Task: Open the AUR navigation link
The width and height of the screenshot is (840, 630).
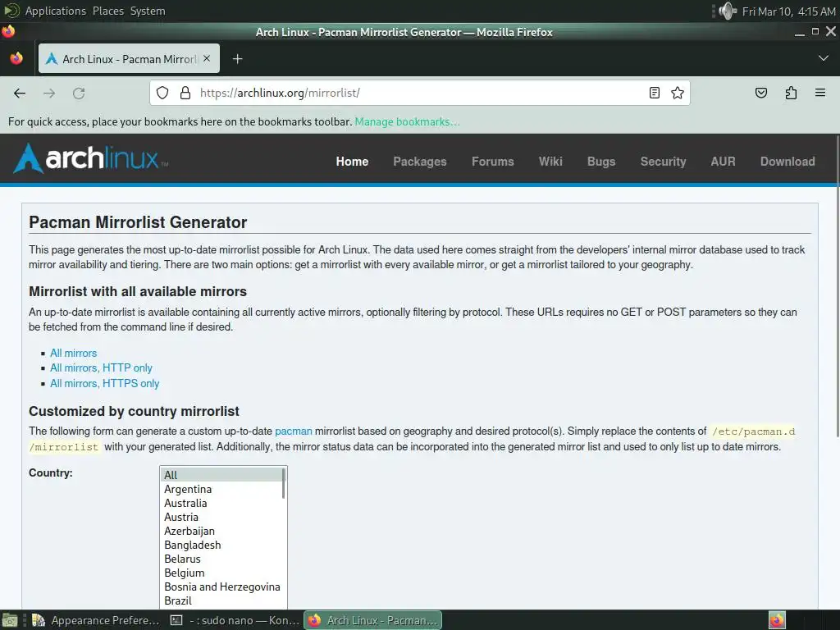Action: 723,162
